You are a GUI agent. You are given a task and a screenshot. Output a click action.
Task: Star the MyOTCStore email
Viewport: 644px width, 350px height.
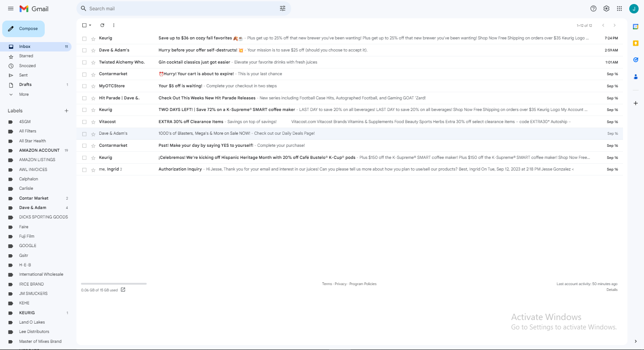93,86
